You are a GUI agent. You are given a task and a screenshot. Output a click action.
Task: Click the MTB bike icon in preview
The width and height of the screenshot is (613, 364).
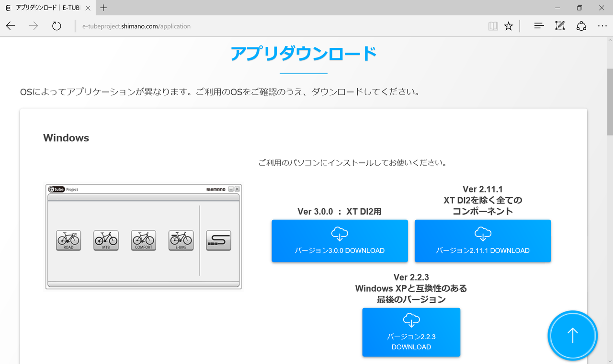106,240
